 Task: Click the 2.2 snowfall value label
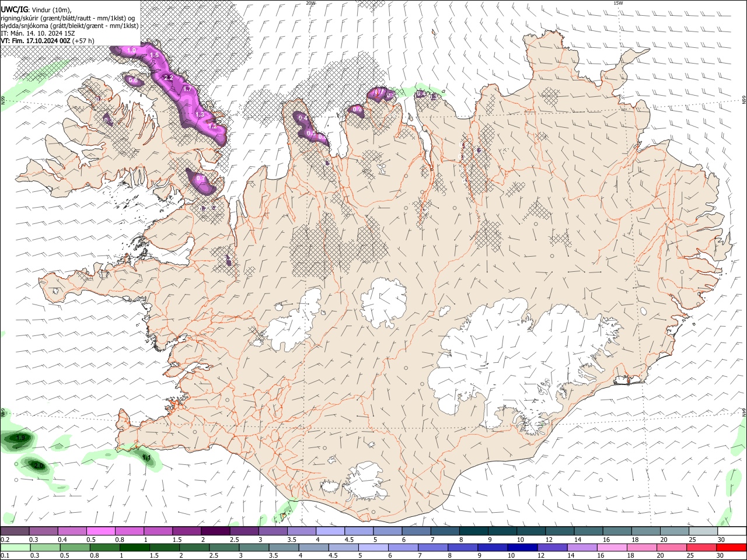pos(169,78)
